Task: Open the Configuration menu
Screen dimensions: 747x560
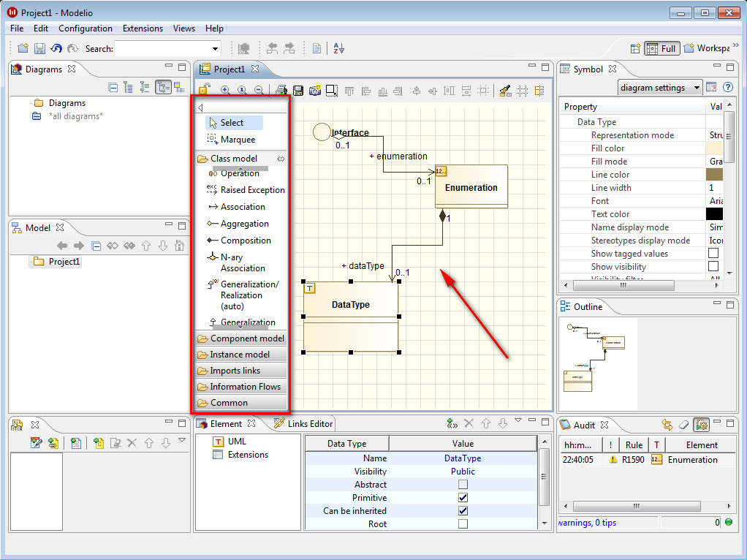Action: pyautogui.click(x=86, y=29)
